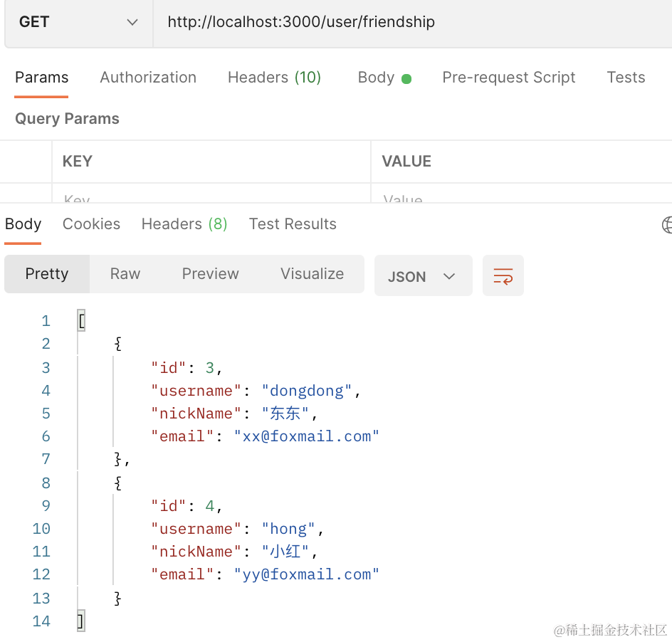Image resolution: width=672 pixels, height=642 pixels.
Task: Select response Body tab beside Cookies
Action: (23, 224)
